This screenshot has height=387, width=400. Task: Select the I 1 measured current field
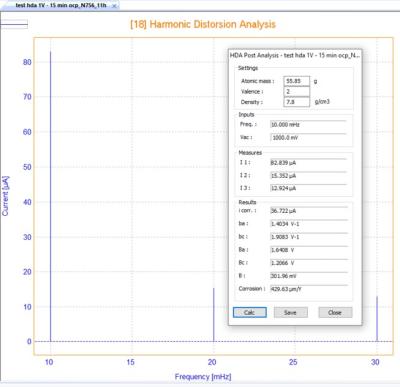(x=308, y=163)
